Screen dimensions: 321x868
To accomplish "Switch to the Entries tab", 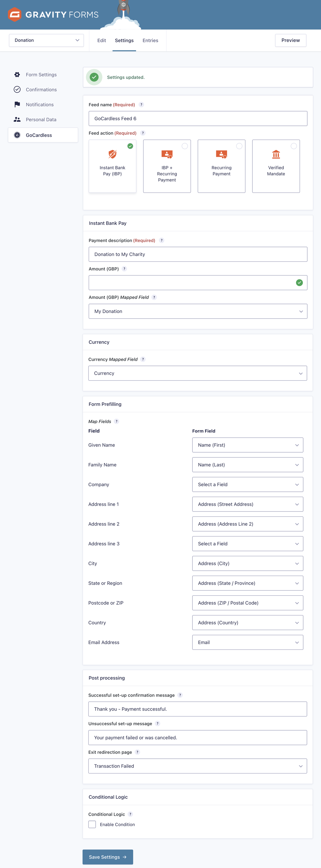I will tap(150, 40).
